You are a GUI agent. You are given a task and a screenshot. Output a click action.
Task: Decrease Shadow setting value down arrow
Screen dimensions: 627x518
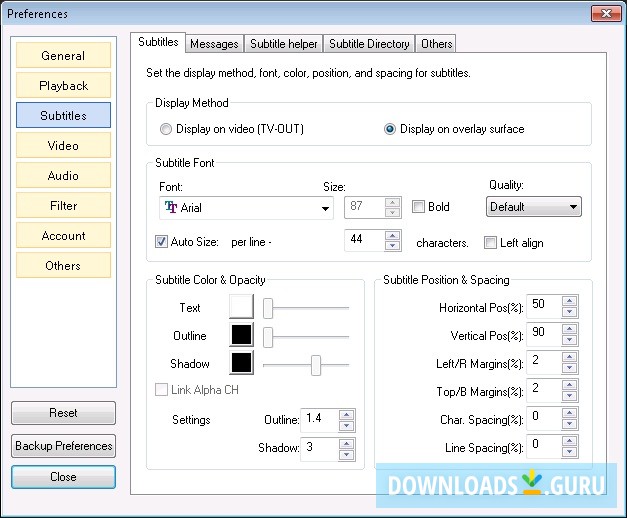click(x=346, y=454)
